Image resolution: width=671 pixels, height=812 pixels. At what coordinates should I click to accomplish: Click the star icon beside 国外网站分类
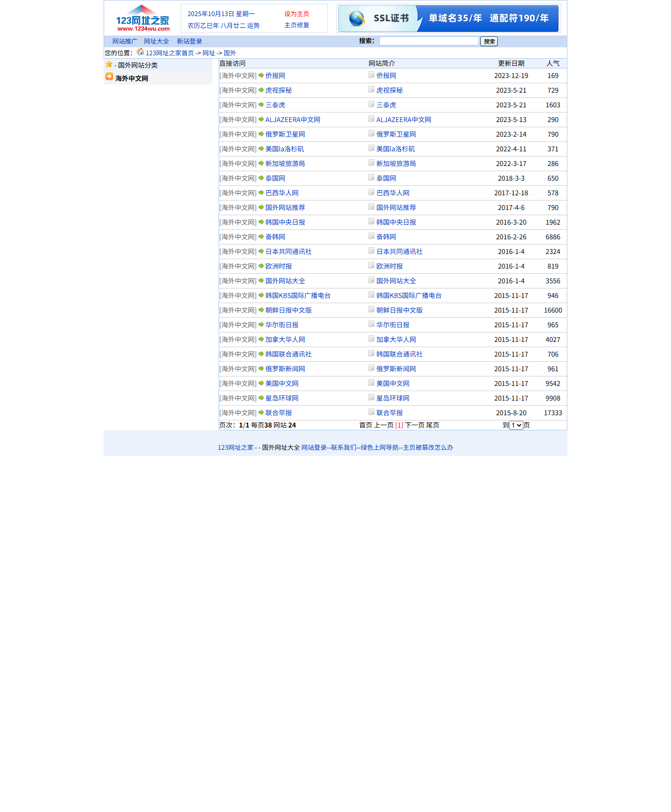(109, 64)
